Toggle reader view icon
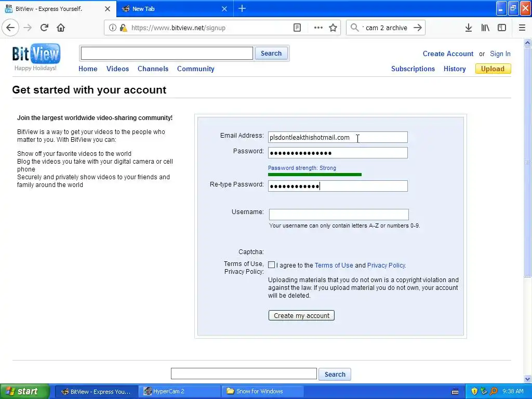The height and width of the screenshot is (399, 532). (x=297, y=28)
